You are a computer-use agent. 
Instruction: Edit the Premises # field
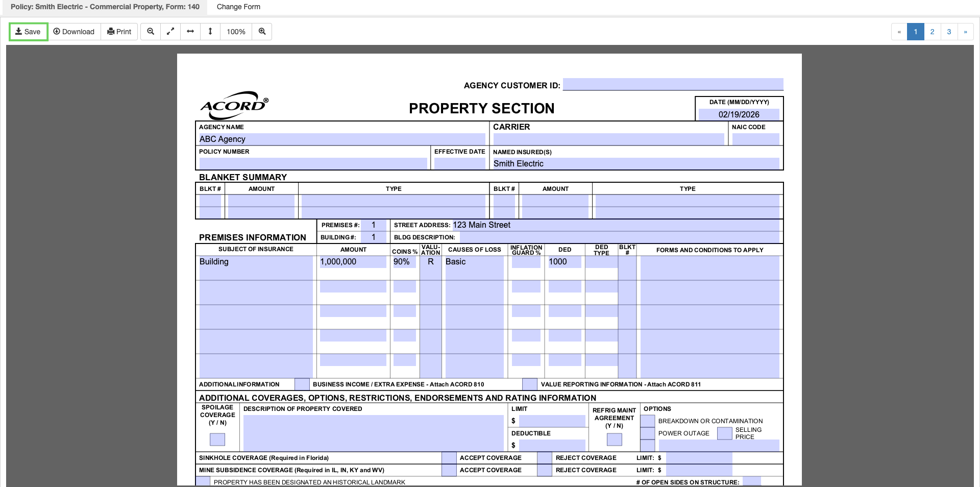coord(374,225)
